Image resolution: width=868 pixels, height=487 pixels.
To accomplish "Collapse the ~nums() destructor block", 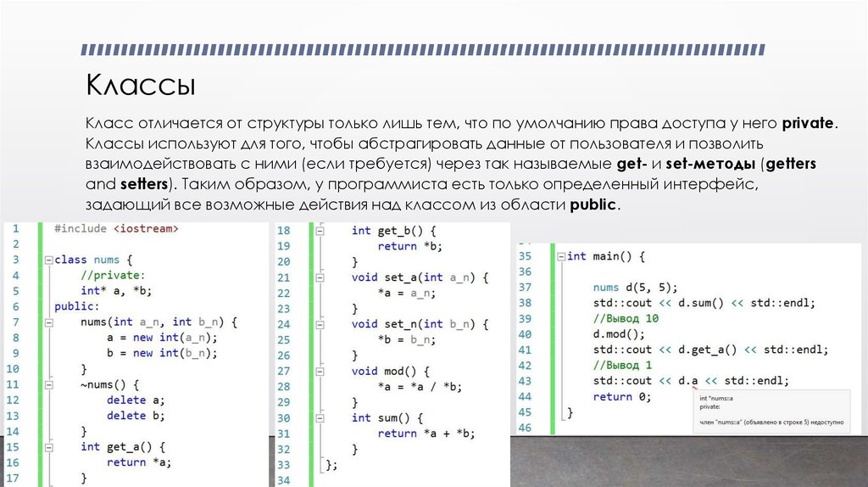I will (47, 385).
